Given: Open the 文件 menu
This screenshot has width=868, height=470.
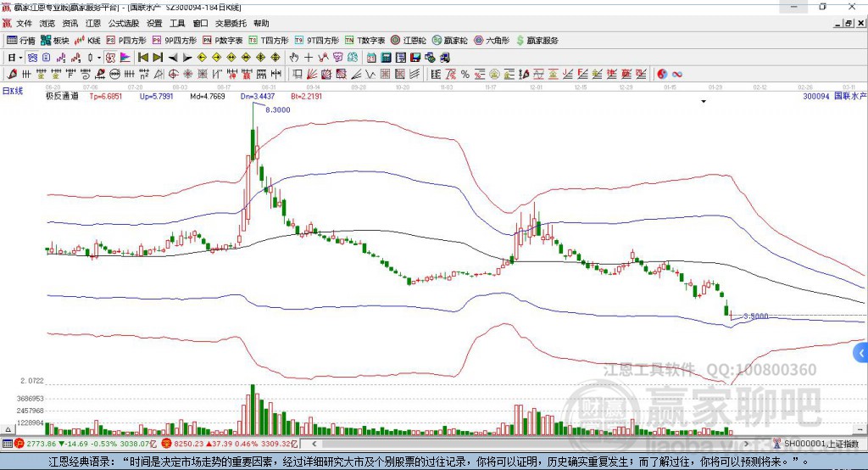Looking at the screenshot, I should pos(24,23).
